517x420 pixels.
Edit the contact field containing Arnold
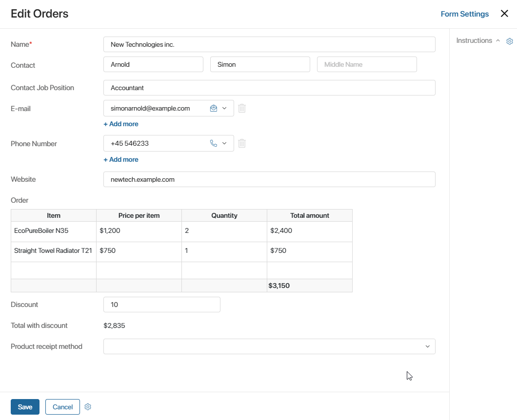coord(153,65)
